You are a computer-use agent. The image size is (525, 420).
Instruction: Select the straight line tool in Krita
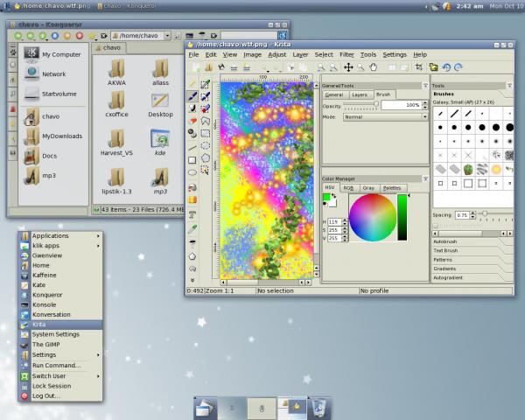click(x=192, y=148)
